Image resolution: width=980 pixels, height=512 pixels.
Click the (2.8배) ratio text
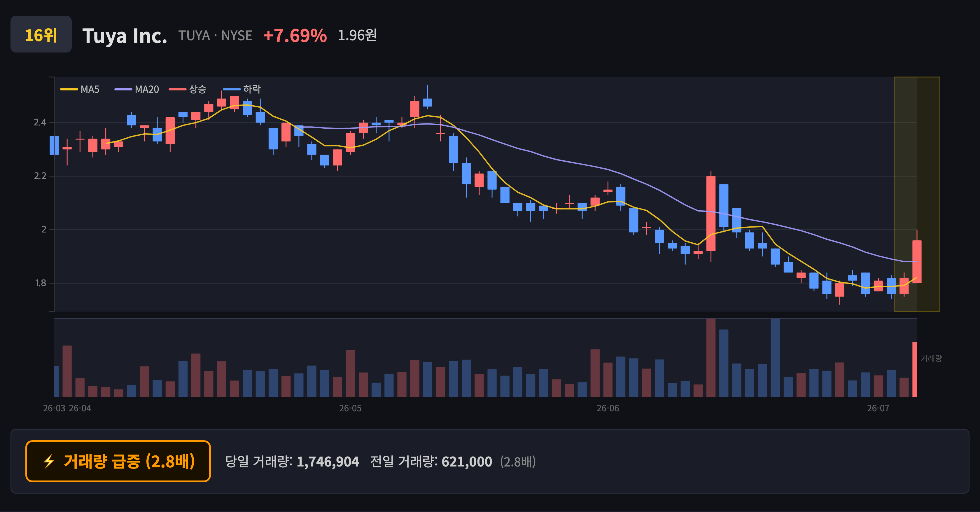(518, 462)
